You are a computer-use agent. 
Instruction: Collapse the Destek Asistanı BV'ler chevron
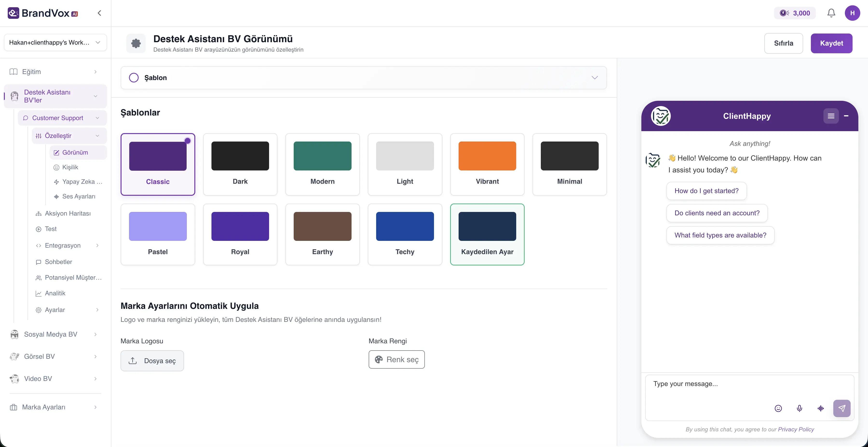(96, 96)
